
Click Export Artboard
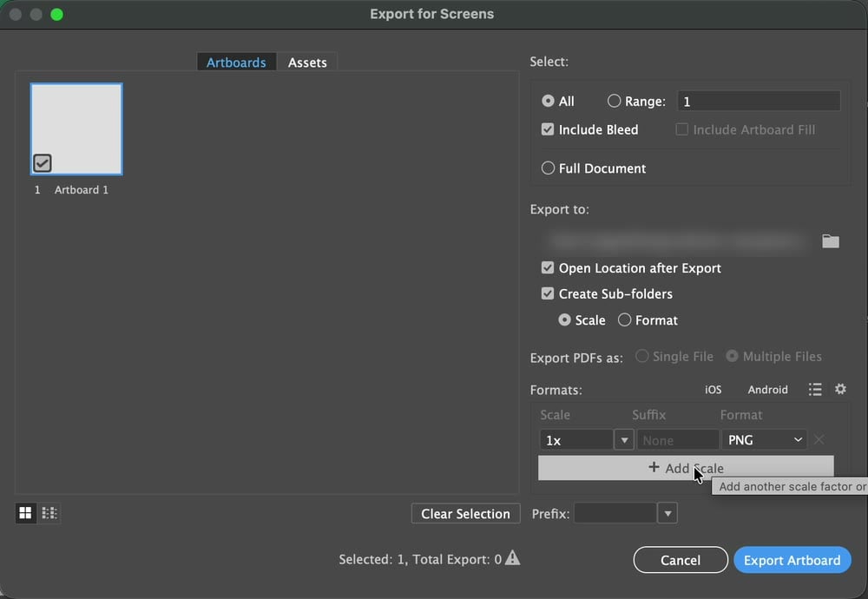[792, 560]
